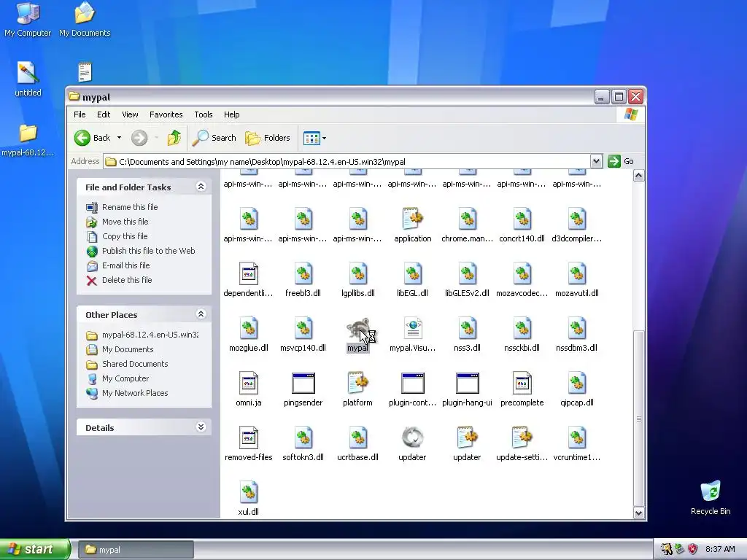Click the address bar path field
Viewport: 747px width, 560px height.
(x=347, y=161)
